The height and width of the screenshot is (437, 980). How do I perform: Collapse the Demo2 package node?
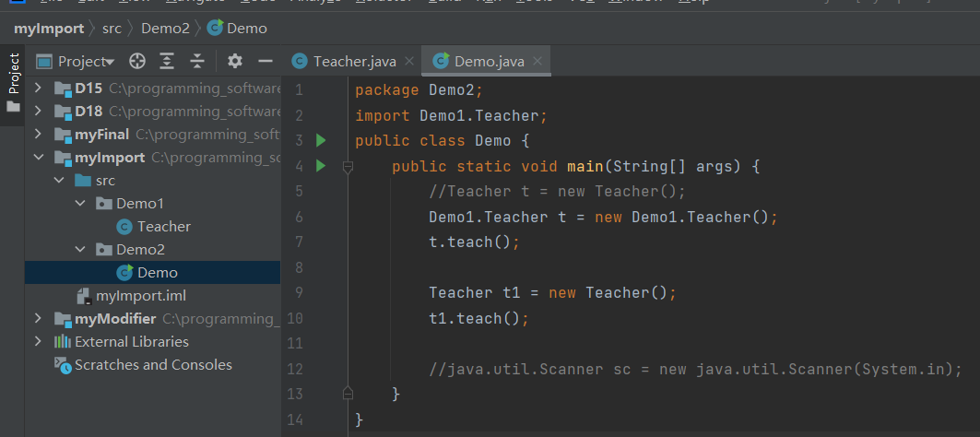coord(80,250)
